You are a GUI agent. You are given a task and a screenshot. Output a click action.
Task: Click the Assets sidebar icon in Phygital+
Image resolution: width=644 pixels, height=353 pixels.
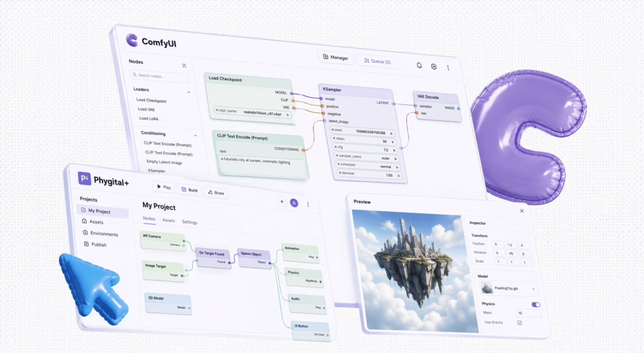tap(84, 221)
